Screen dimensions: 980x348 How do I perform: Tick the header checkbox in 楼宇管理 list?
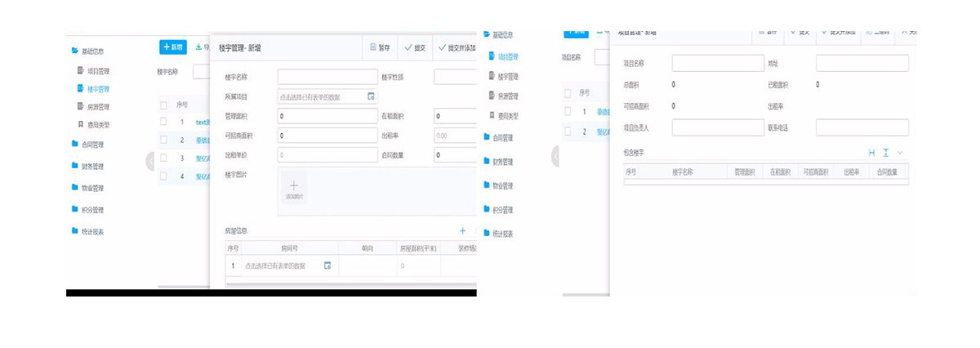click(164, 105)
